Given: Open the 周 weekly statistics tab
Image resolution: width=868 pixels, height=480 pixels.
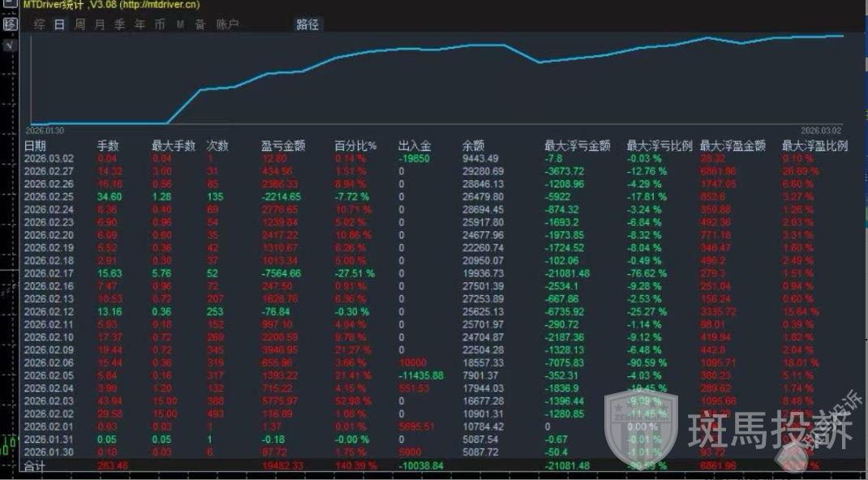Looking at the screenshot, I should coord(79,24).
